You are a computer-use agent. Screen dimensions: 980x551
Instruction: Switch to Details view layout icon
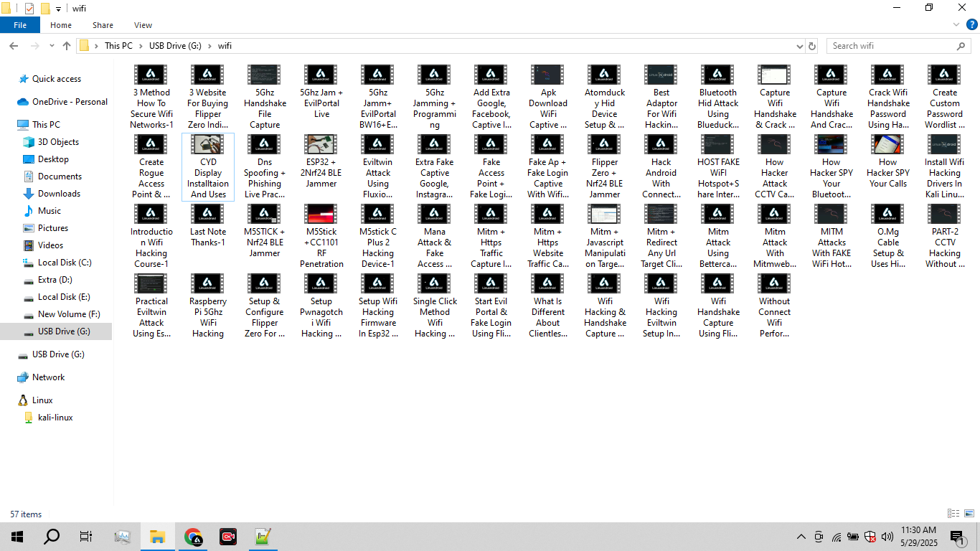coord(953,514)
